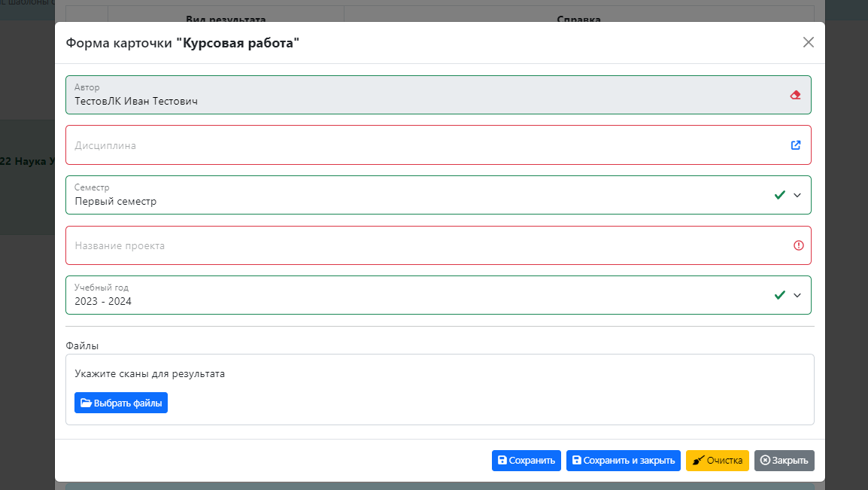Click red warning icon in Название проекта
868x490 pixels.
[798, 245]
